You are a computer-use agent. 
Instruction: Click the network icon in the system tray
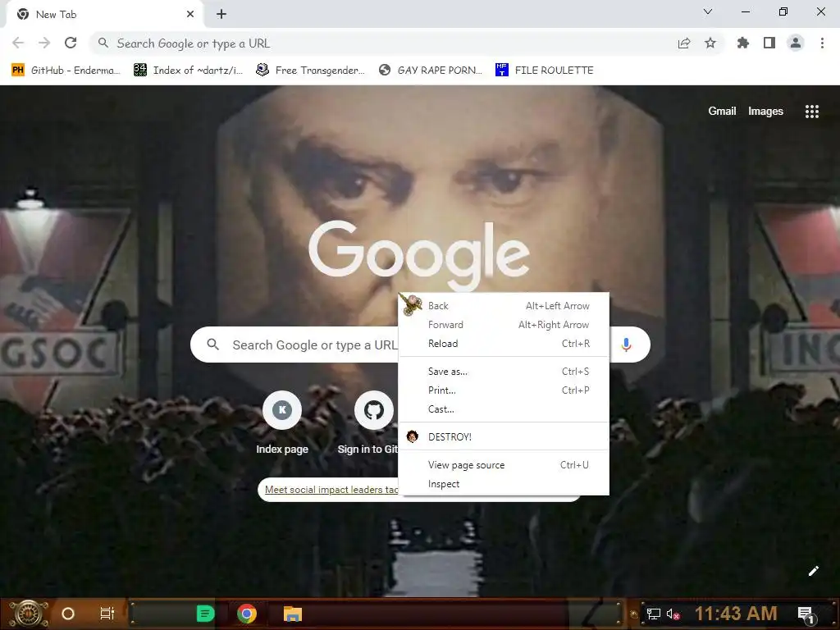click(654, 614)
